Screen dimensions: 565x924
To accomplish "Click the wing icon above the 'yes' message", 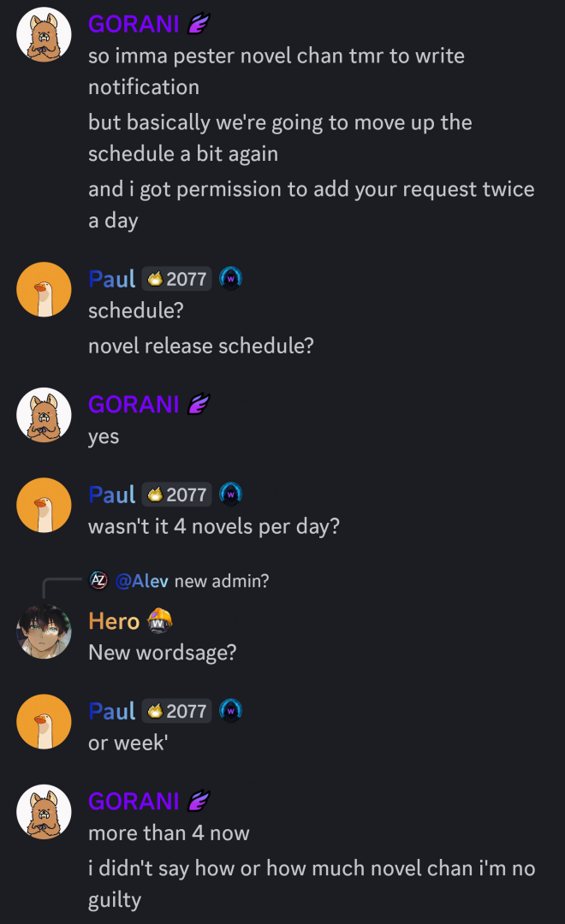I will click(x=199, y=404).
